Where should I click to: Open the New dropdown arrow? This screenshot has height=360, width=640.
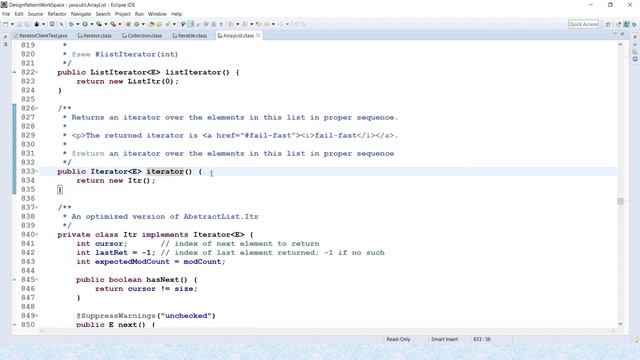pos(12,24)
